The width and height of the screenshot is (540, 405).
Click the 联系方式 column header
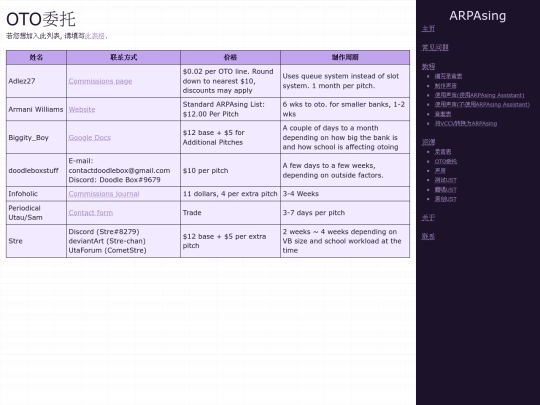123,58
